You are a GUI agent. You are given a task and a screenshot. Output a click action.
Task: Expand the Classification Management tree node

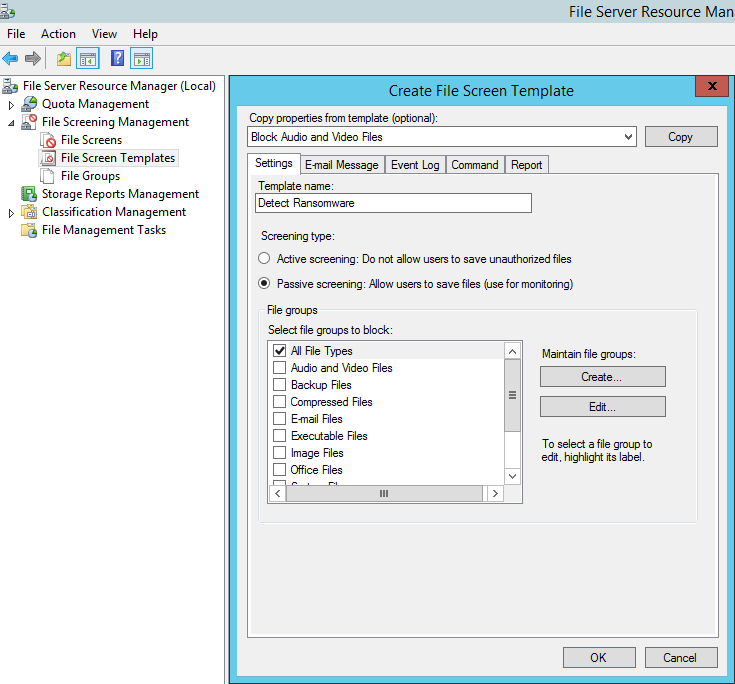11,213
